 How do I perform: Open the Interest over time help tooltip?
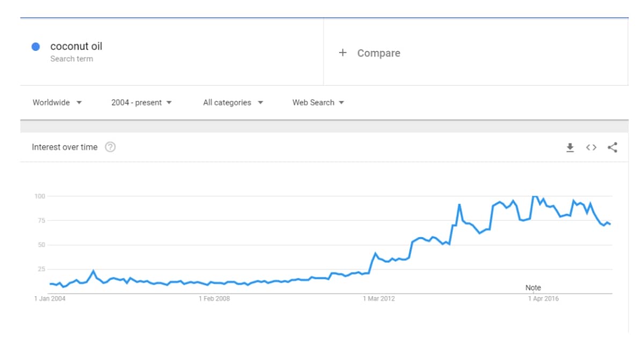tap(111, 146)
